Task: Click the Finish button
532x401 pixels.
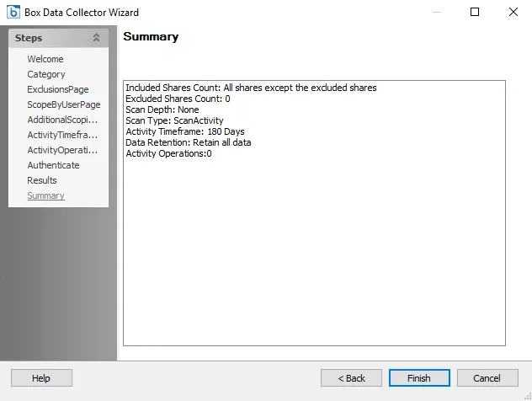Action: coord(419,378)
